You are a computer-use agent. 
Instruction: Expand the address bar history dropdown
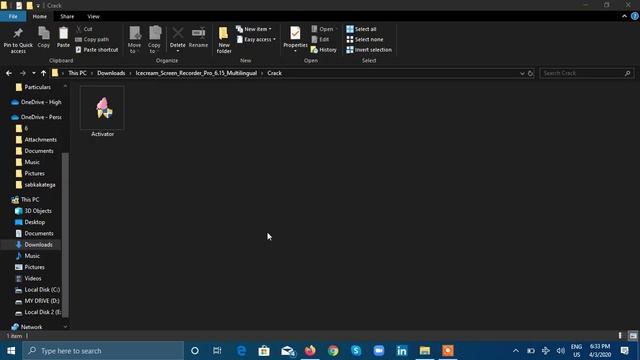[522, 73]
